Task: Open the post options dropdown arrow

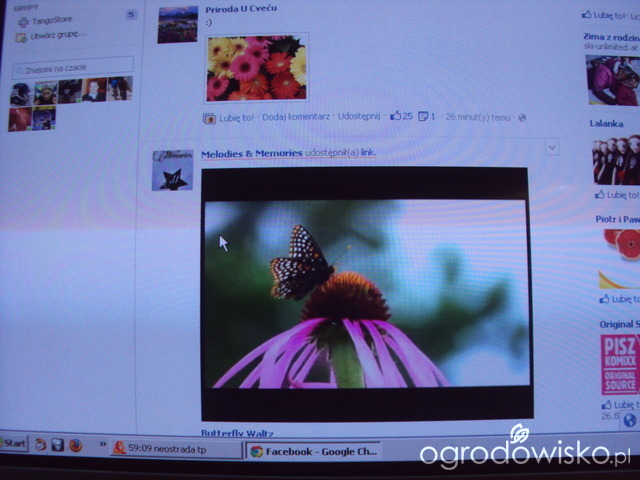Action: pos(552,147)
